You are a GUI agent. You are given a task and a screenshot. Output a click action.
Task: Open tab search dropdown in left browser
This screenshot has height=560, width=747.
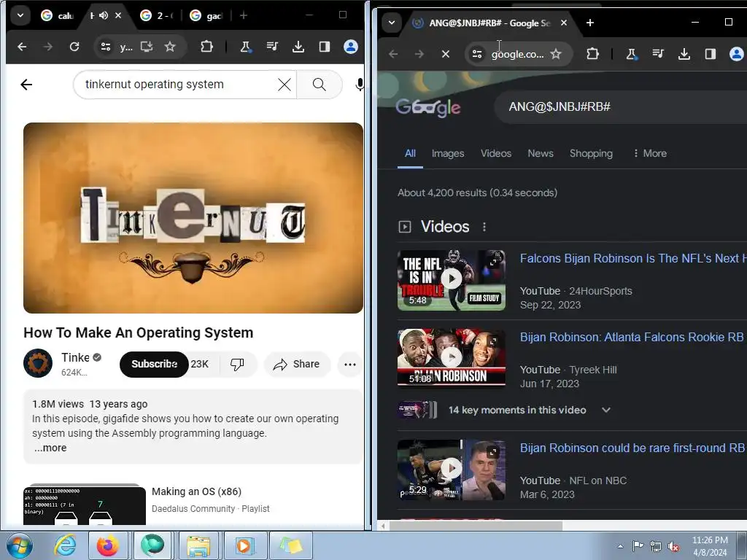(x=20, y=15)
